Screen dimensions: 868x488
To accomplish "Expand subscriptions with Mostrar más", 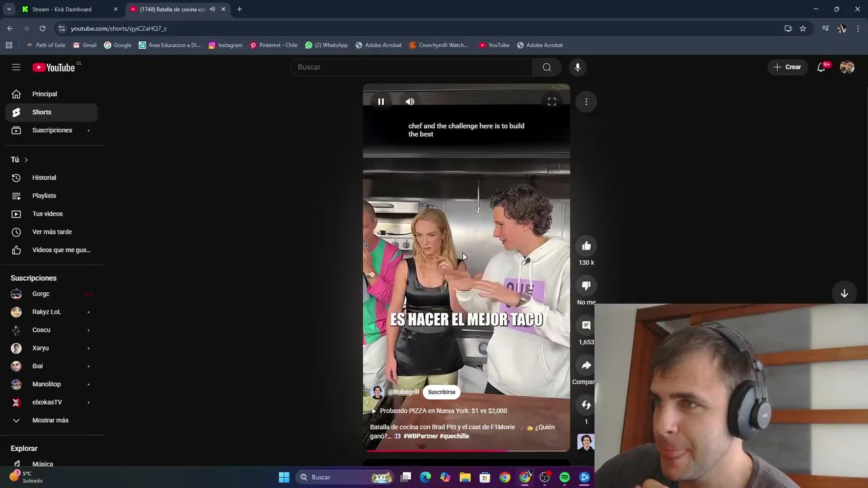I will tap(51, 420).
